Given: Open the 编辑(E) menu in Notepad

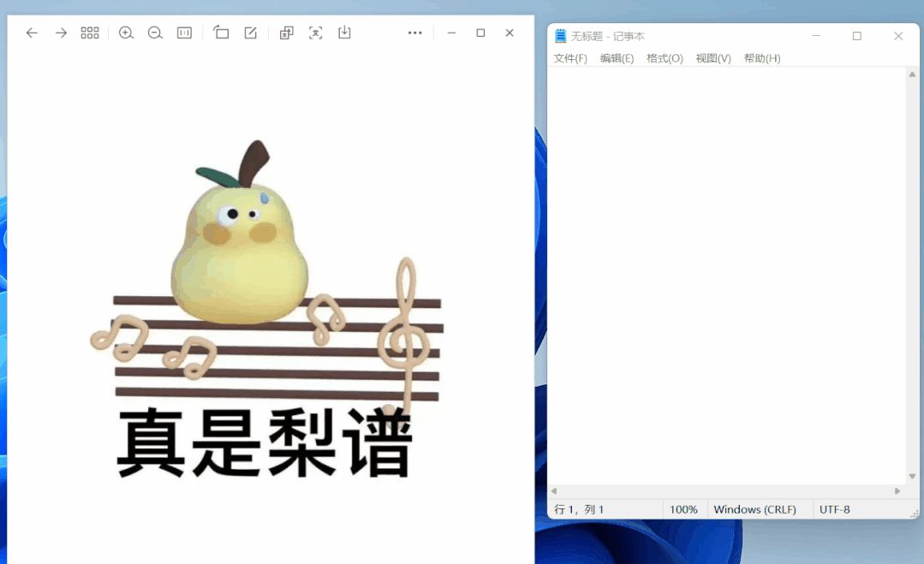Looking at the screenshot, I should [x=617, y=58].
